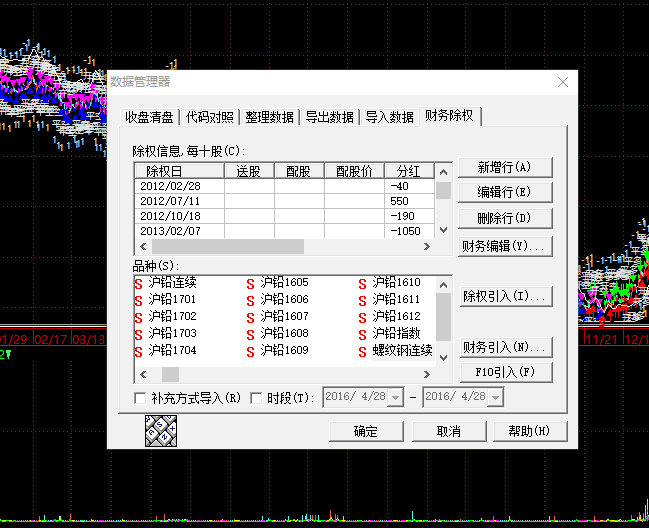Click the 品种 list scroll down arrow
The width and height of the screenshot is (649, 528).
(x=443, y=358)
